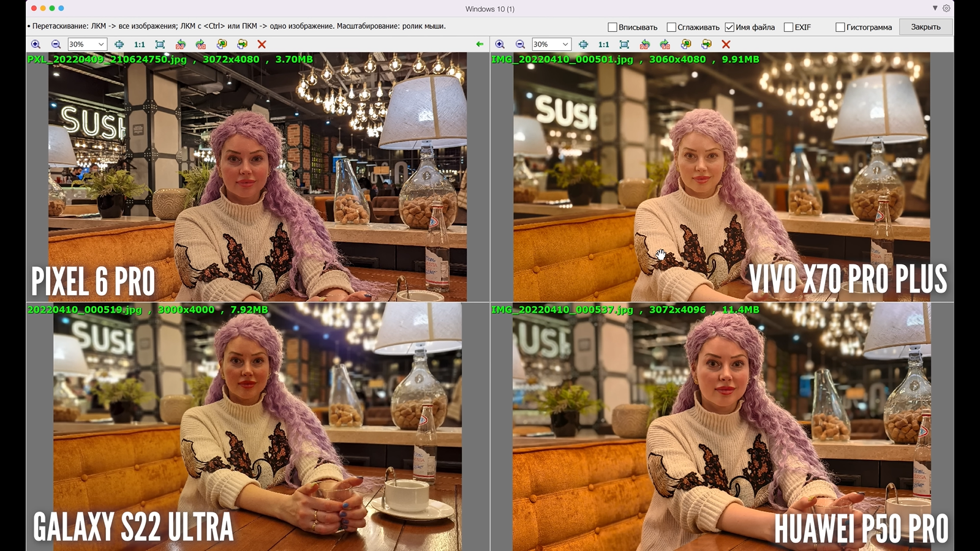The width and height of the screenshot is (980, 551).
Task: Enable the Сглаживать checkbox
Action: (x=671, y=27)
